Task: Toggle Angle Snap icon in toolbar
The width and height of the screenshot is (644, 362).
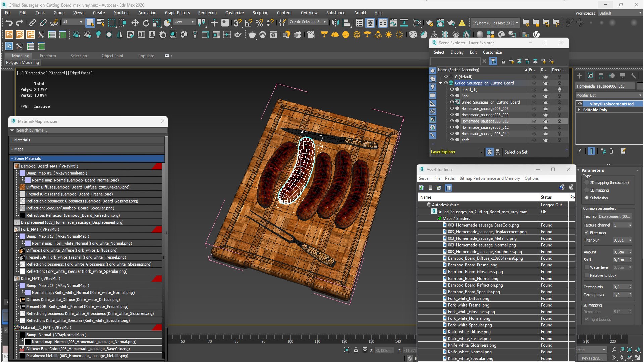Action: point(248,23)
